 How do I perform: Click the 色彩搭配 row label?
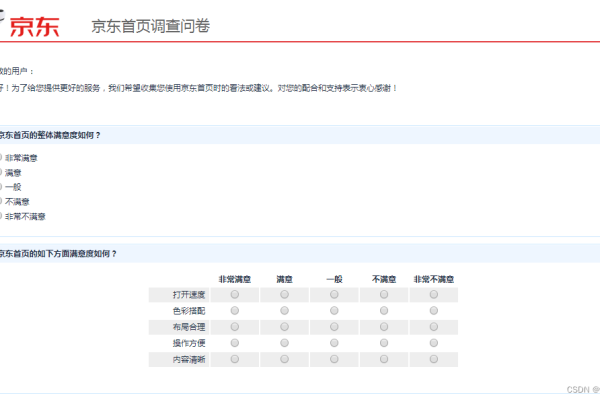[x=189, y=311]
